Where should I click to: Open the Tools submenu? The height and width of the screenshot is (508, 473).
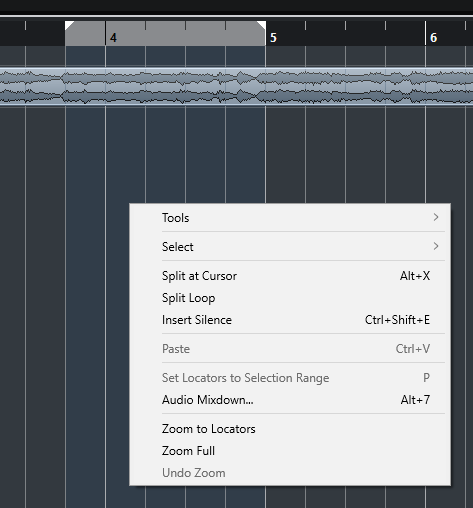click(290, 218)
